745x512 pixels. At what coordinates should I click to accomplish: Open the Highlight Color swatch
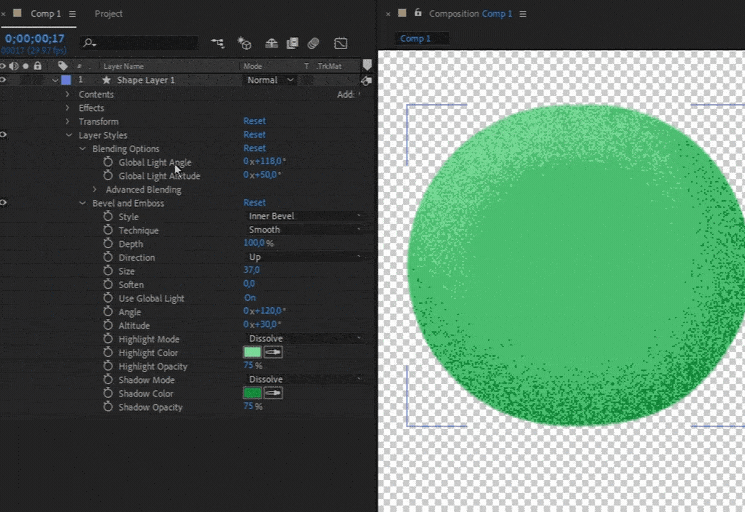click(x=252, y=353)
